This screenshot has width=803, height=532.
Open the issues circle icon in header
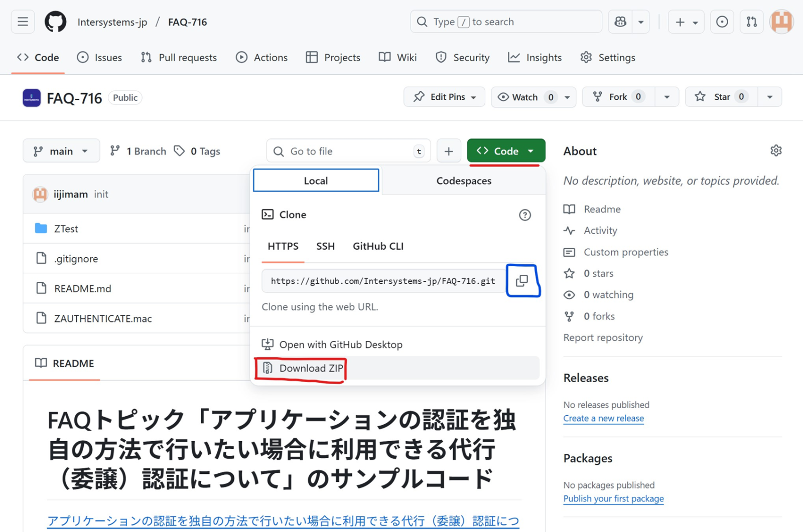(x=722, y=22)
